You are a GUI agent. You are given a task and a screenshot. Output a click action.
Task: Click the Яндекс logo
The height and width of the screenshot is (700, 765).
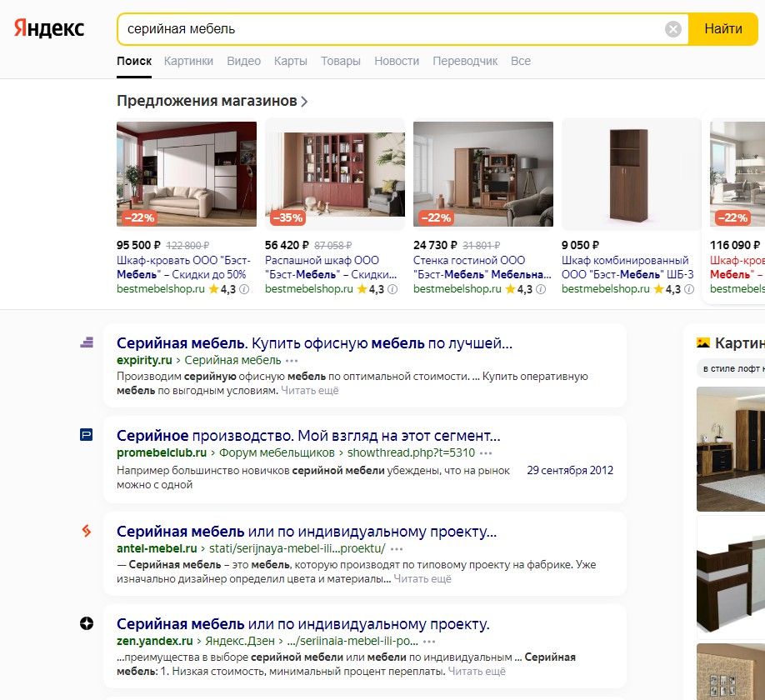point(49,29)
